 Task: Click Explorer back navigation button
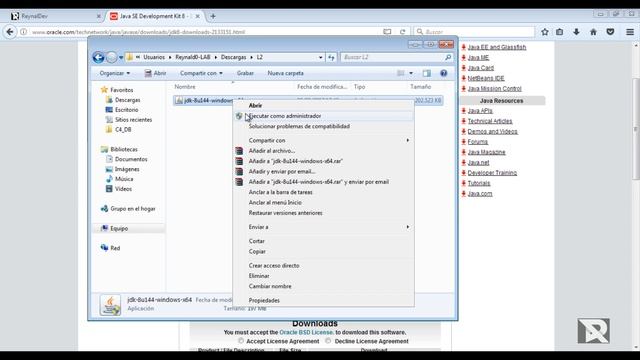pos(98,58)
